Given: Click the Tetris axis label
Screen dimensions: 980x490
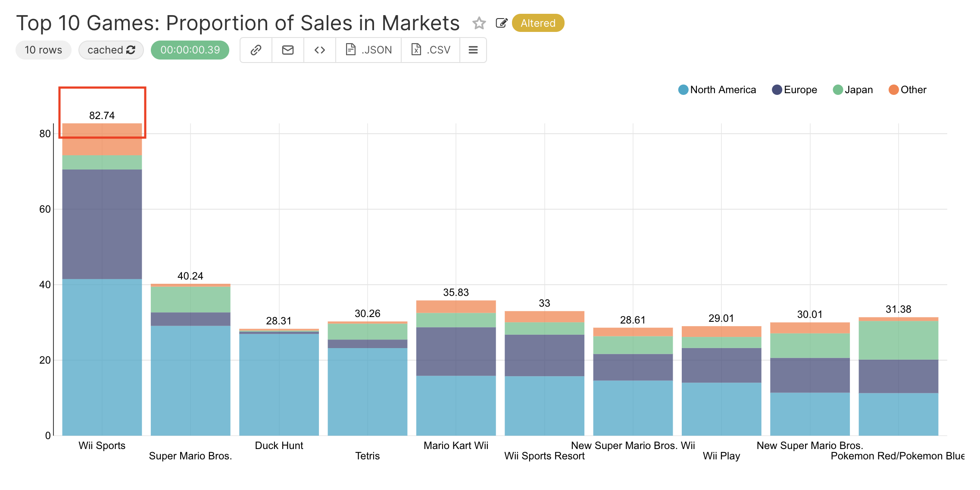Looking at the screenshot, I should (368, 456).
